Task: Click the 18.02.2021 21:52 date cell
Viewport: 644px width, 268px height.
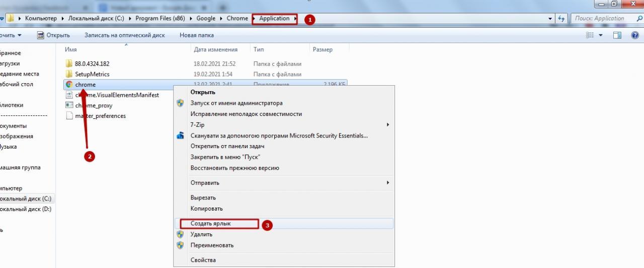Action: pos(214,64)
